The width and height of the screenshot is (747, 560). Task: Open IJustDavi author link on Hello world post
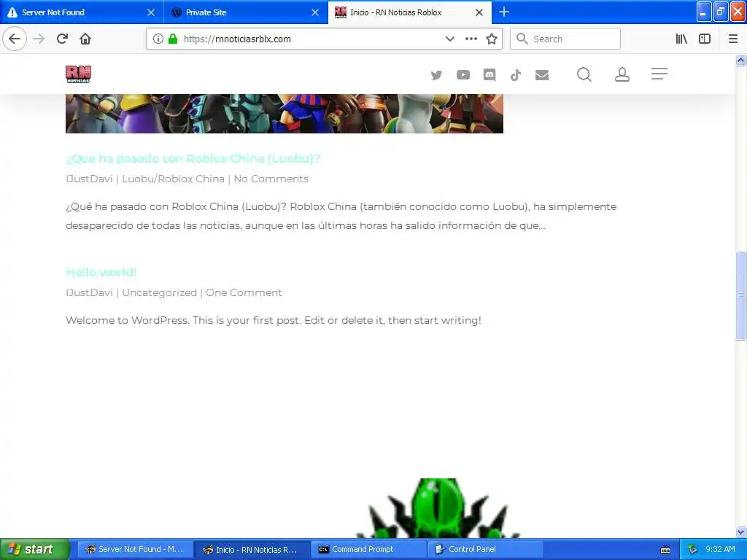click(x=89, y=293)
